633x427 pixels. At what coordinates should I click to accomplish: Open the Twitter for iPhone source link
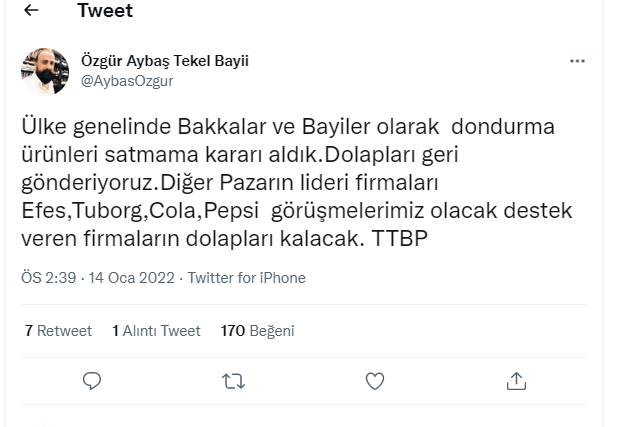point(246,278)
